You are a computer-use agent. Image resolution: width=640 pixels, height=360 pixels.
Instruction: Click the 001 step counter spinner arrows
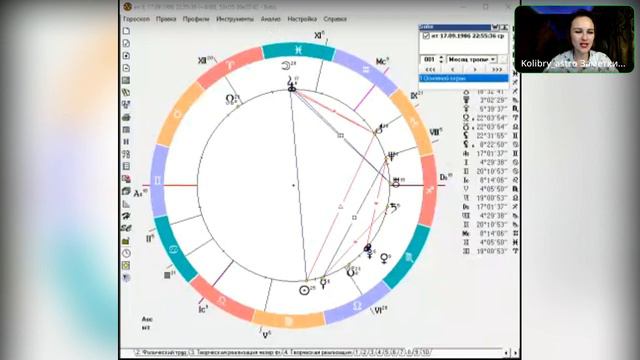click(x=441, y=60)
